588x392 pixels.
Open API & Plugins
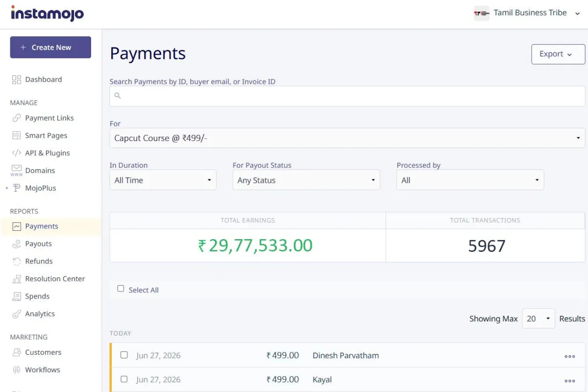(48, 153)
